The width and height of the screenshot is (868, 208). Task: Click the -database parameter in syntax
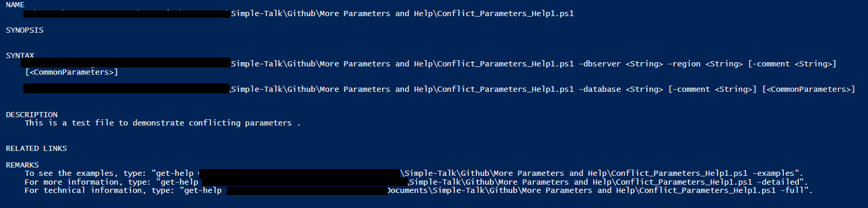click(x=599, y=89)
